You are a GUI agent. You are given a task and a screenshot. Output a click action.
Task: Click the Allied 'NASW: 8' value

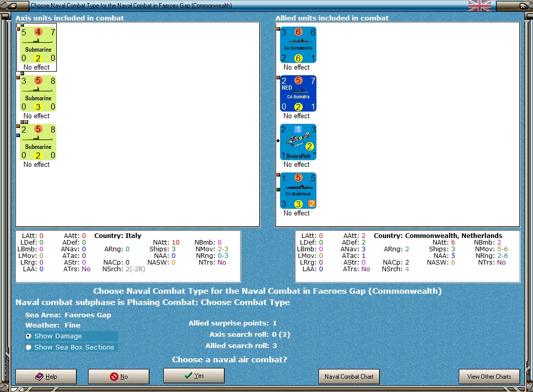441,262
